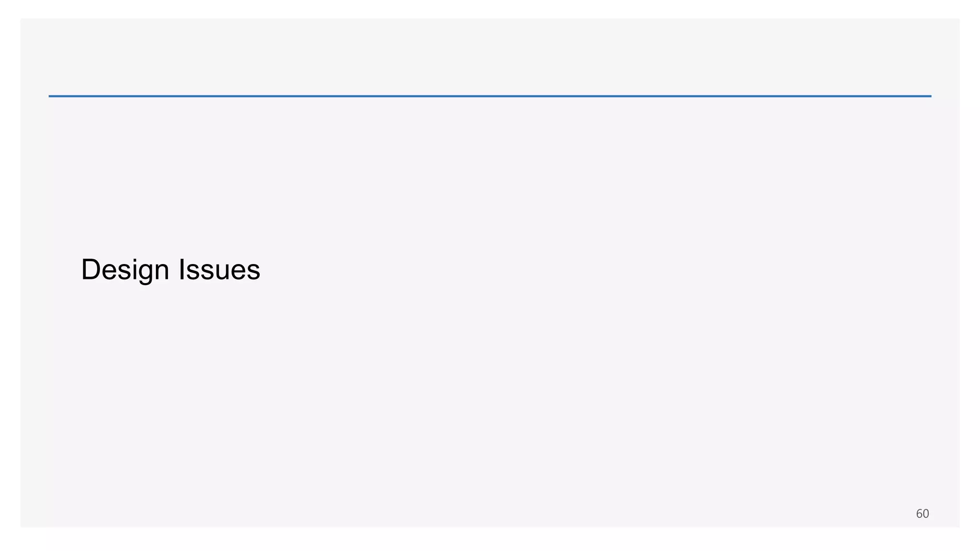
Task: Click the capital "I" in Issues
Action: (181, 269)
